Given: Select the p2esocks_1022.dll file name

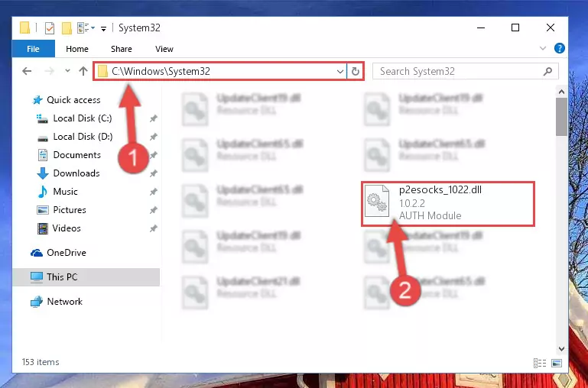Looking at the screenshot, I should coord(440,190).
